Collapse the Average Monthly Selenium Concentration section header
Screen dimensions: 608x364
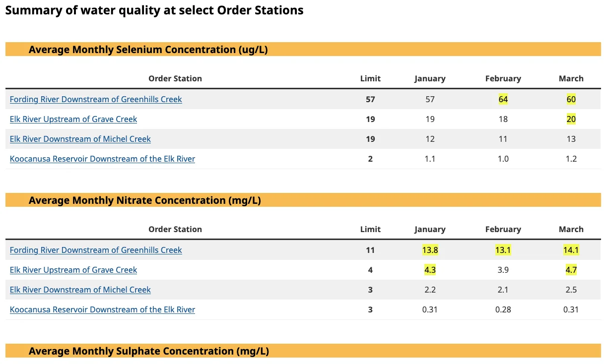pyautogui.click(x=148, y=50)
